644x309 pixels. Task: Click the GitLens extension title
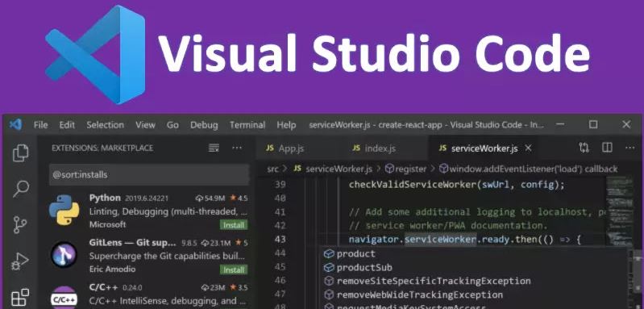click(133, 242)
